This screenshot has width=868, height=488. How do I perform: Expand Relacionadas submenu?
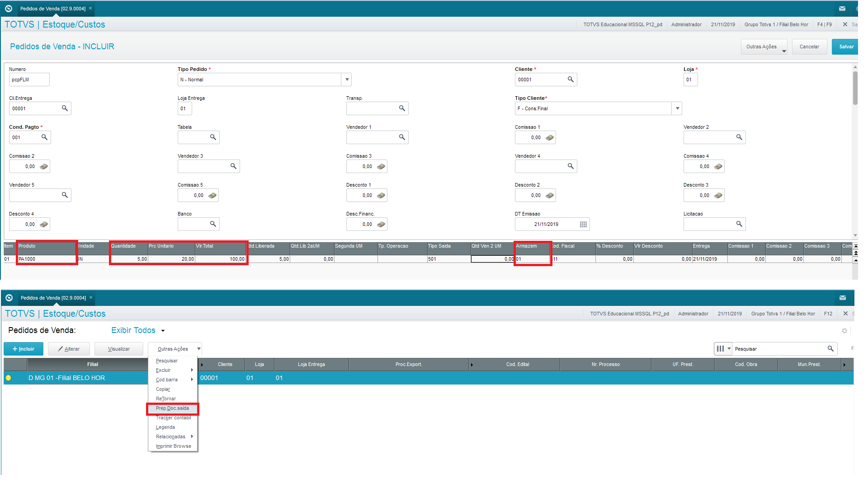click(x=173, y=436)
